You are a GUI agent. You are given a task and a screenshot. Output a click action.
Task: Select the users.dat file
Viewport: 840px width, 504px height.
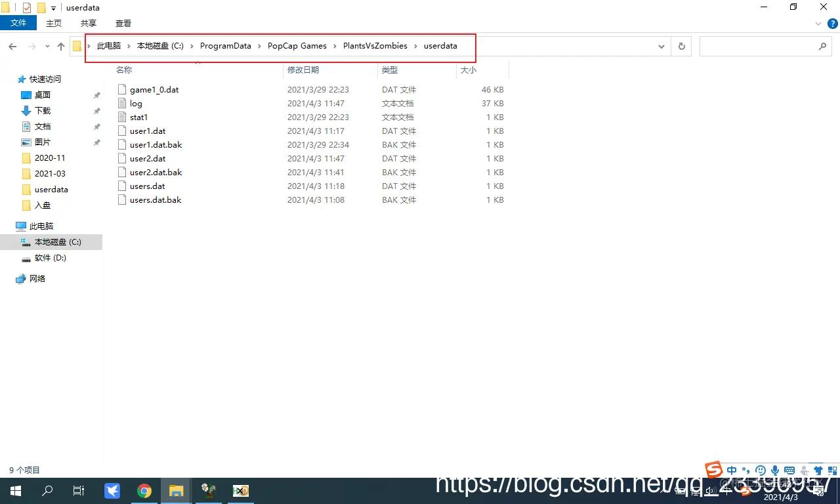147,186
